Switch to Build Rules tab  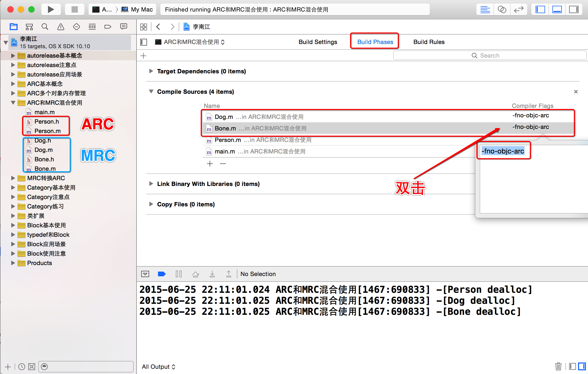tap(429, 42)
